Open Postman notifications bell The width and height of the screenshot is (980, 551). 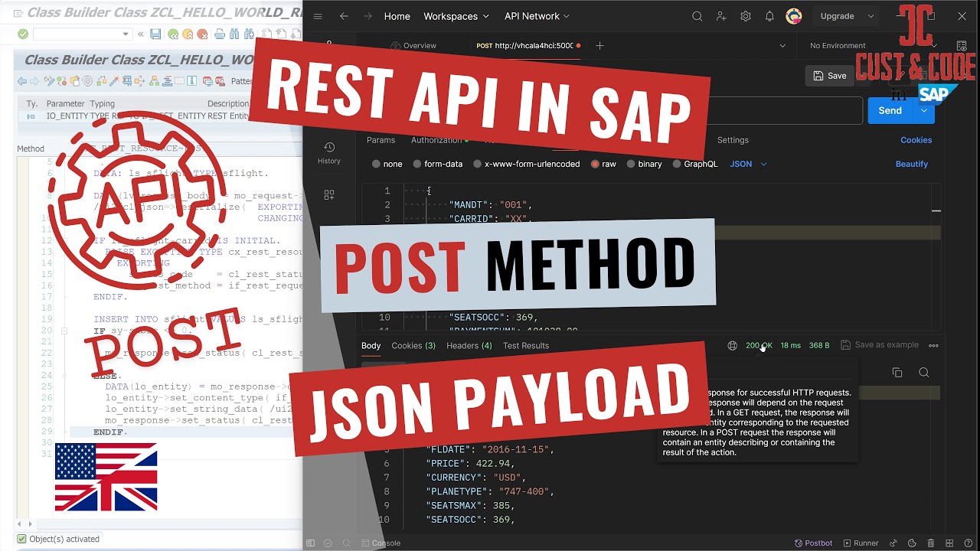tap(769, 16)
